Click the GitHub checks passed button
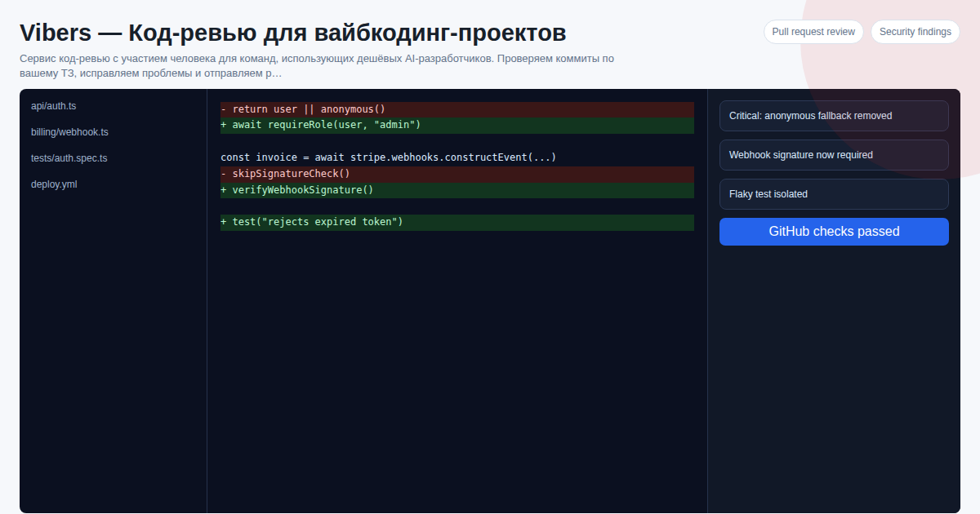Viewport: 980px width, 514px height. tap(834, 232)
